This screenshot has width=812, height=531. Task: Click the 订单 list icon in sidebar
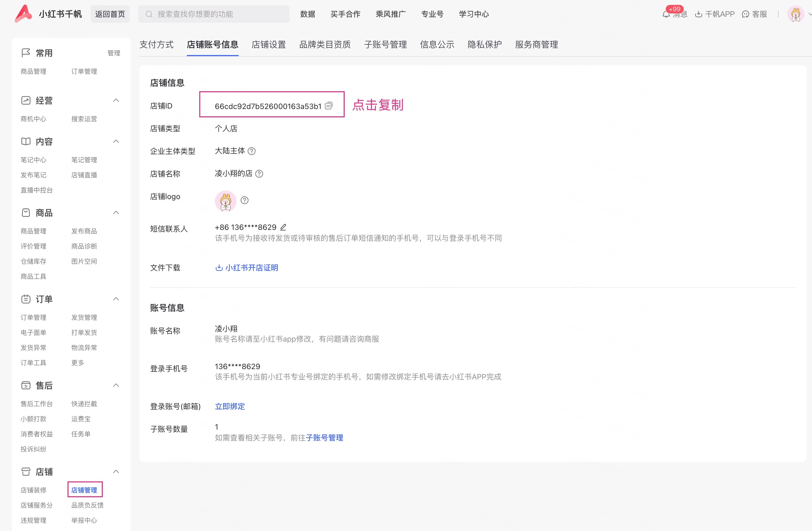26,299
